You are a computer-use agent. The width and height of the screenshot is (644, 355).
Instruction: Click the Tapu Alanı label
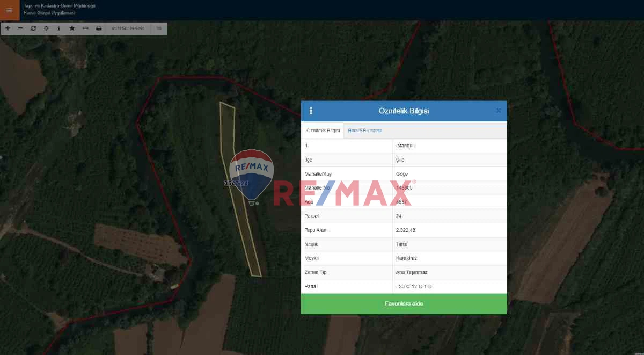[x=316, y=230]
